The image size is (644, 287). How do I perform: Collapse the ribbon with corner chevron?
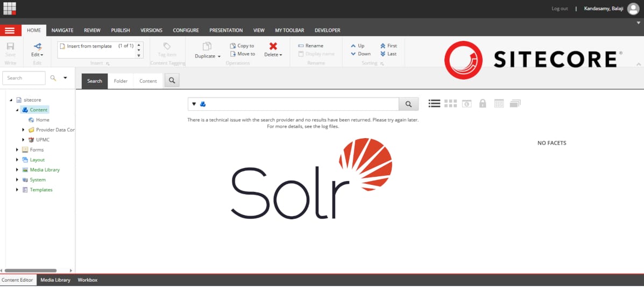(x=639, y=64)
